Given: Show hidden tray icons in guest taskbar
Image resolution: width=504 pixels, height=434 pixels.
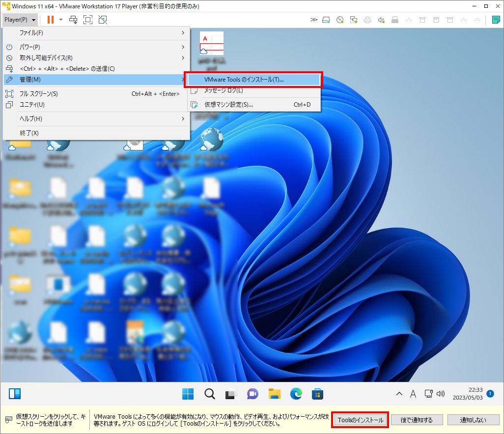Looking at the screenshot, I should [x=399, y=394].
